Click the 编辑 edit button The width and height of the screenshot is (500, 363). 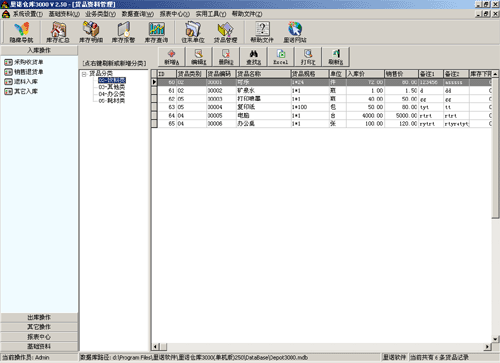[199, 57]
